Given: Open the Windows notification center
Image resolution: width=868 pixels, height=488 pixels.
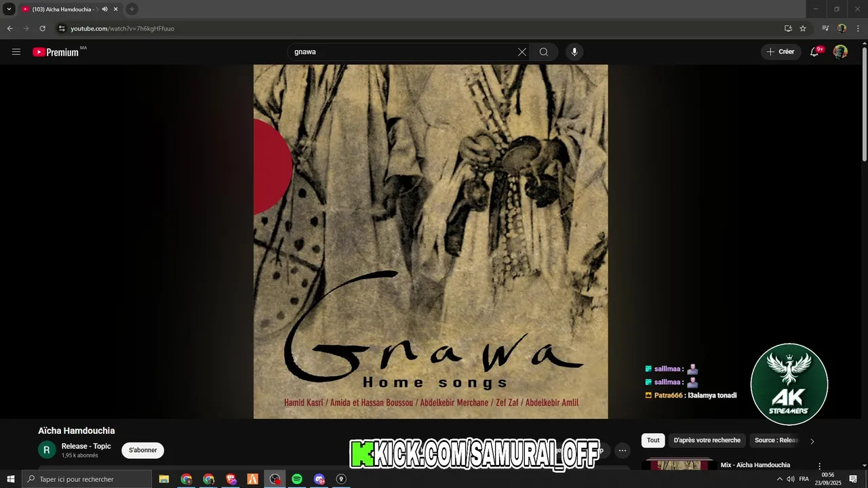Looking at the screenshot, I should [x=853, y=479].
